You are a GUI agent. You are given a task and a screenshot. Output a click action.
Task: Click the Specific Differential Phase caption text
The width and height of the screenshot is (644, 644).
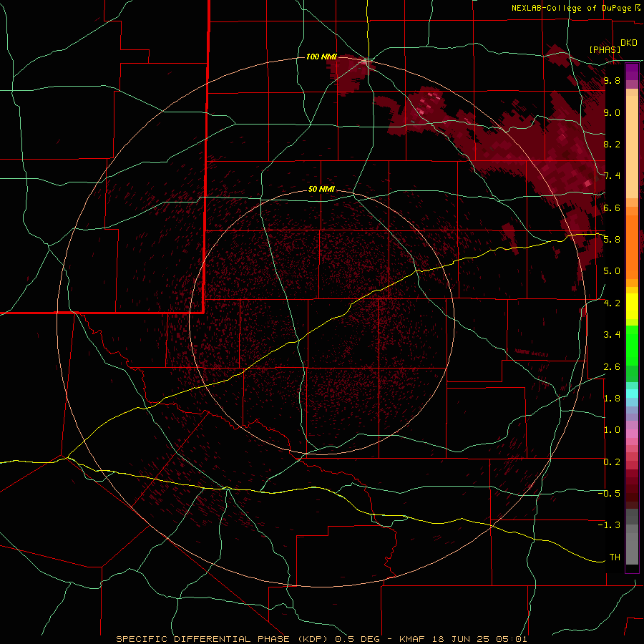[321, 639]
